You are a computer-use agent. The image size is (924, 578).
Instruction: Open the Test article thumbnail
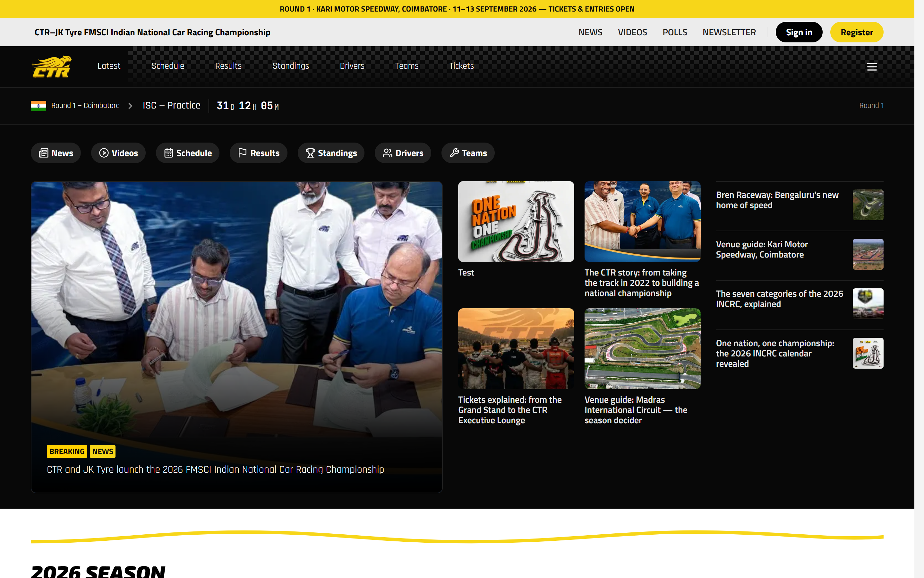516,222
